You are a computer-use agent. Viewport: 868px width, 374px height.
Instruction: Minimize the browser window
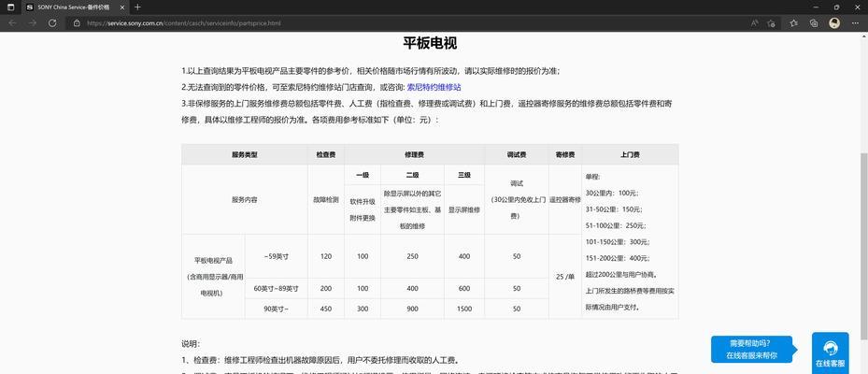817,7
